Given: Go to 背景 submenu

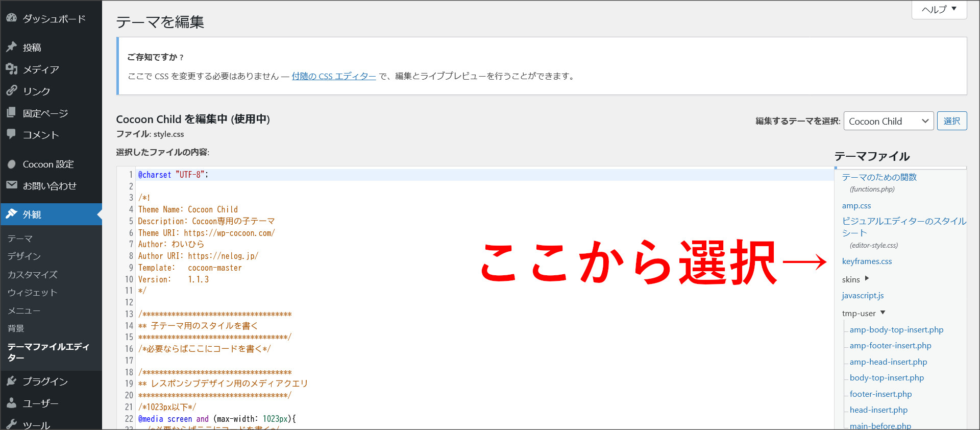Looking at the screenshot, I should point(16,328).
